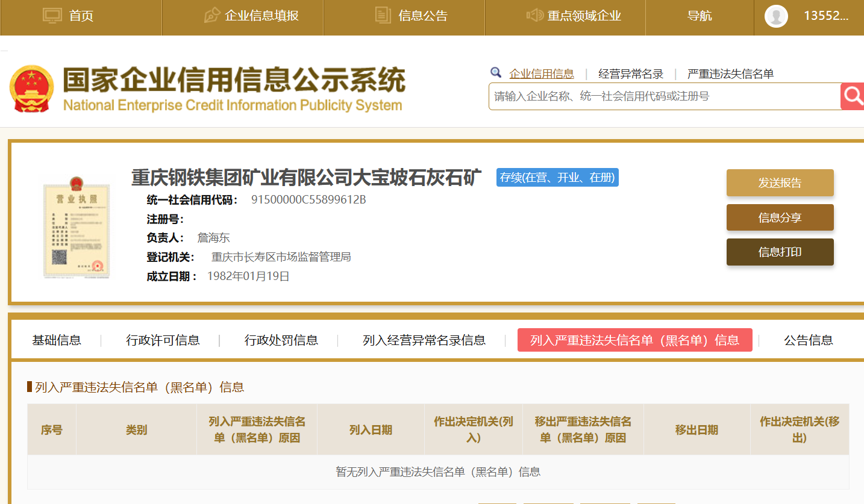This screenshot has height=504, width=864.
Task: Click the business license thumbnail image
Action: [x=77, y=228]
